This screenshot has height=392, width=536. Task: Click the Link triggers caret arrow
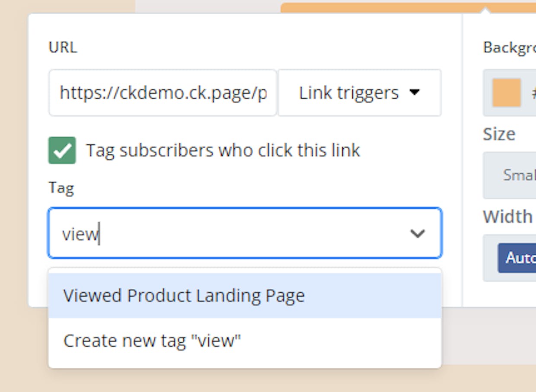pyautogui.click(x=415, y=92)
